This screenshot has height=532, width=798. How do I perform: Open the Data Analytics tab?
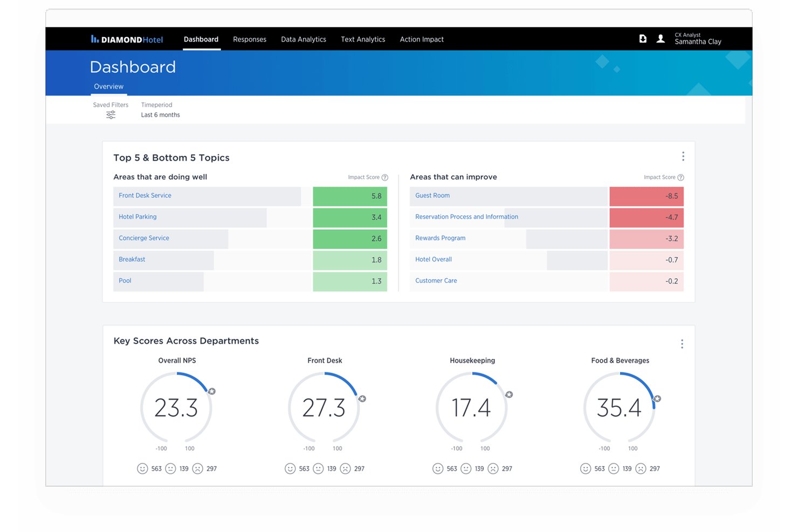point(304,39)
